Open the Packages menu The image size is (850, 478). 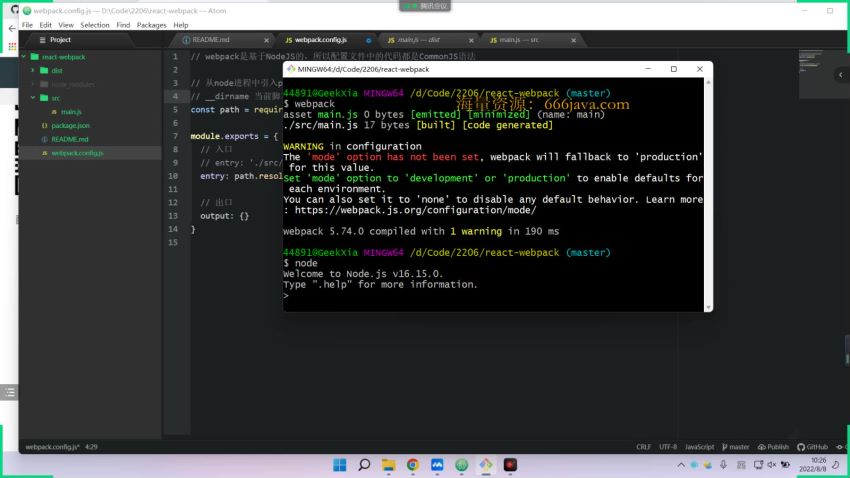pos(152,25)
